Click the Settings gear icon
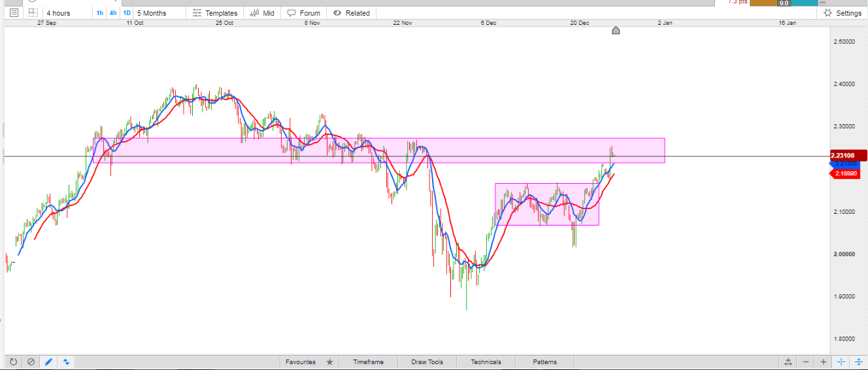The height and width of the screenshot is (370, 868). click(x=828, y=13)
